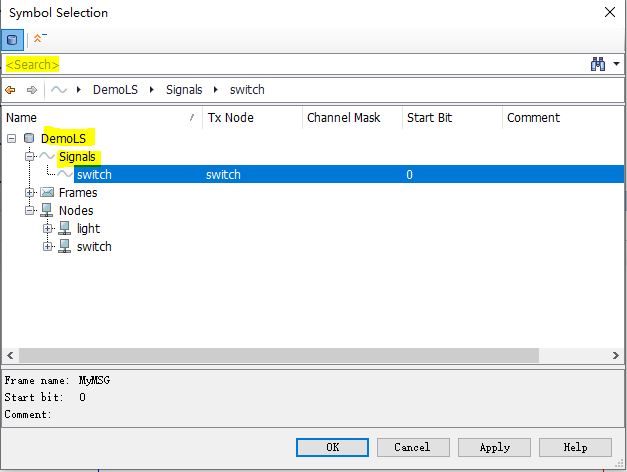
Task: Expand the switch node under Nodes
Action: tap(48, 246)
